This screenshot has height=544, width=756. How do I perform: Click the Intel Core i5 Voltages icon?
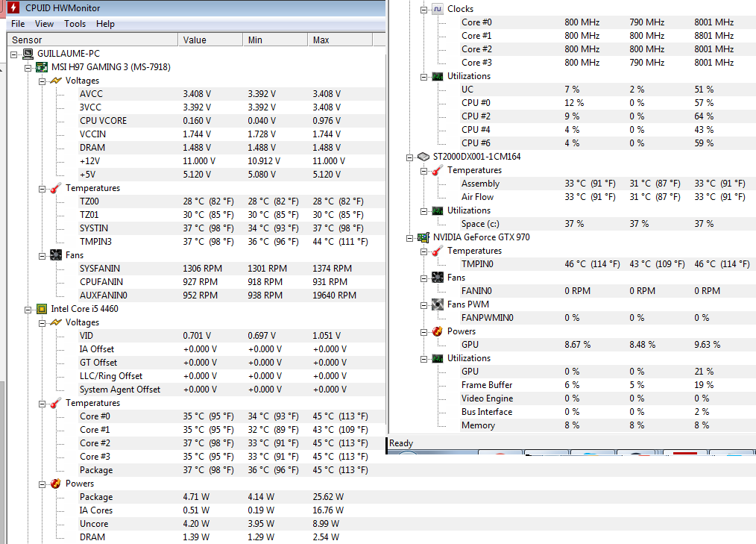tap(56, 322)
